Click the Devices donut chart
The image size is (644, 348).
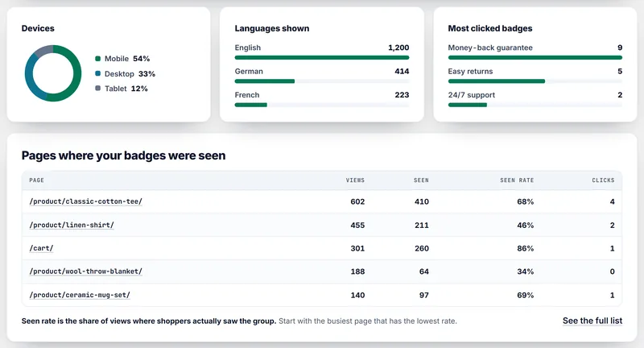53,73
